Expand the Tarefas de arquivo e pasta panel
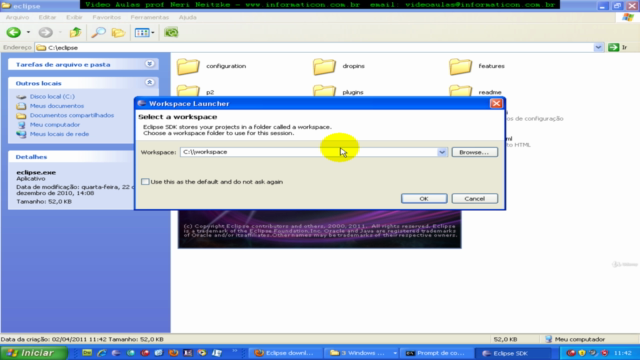Image resolution: width=640 pixels, height=360 pixels. coord(149,64)
